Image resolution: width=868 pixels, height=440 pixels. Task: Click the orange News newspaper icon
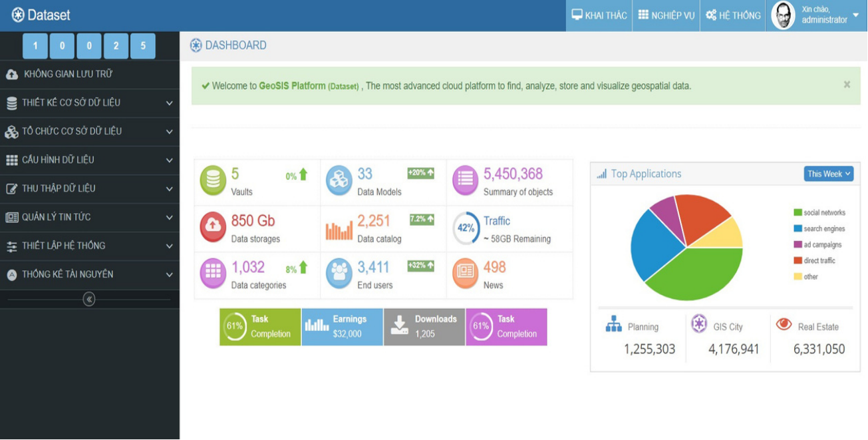tap(466, 274)
